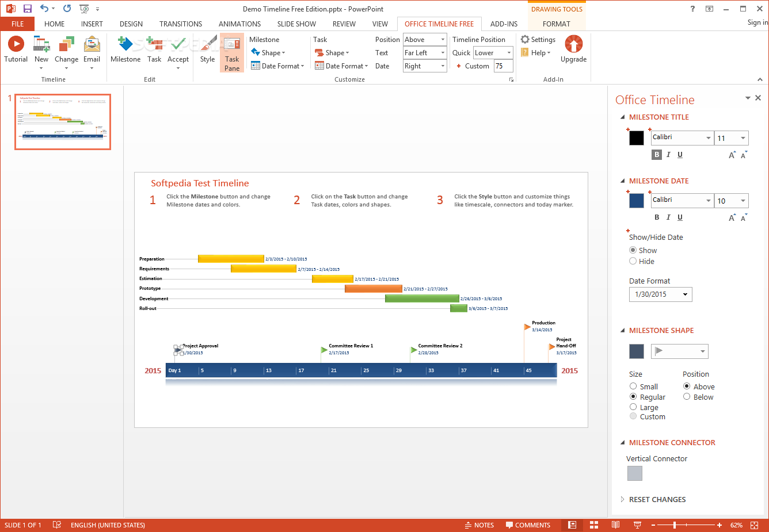Screen dimensions: 769x532
Task: Hide milestone dates
Action: pyautogui.click(x=633, y=261)
